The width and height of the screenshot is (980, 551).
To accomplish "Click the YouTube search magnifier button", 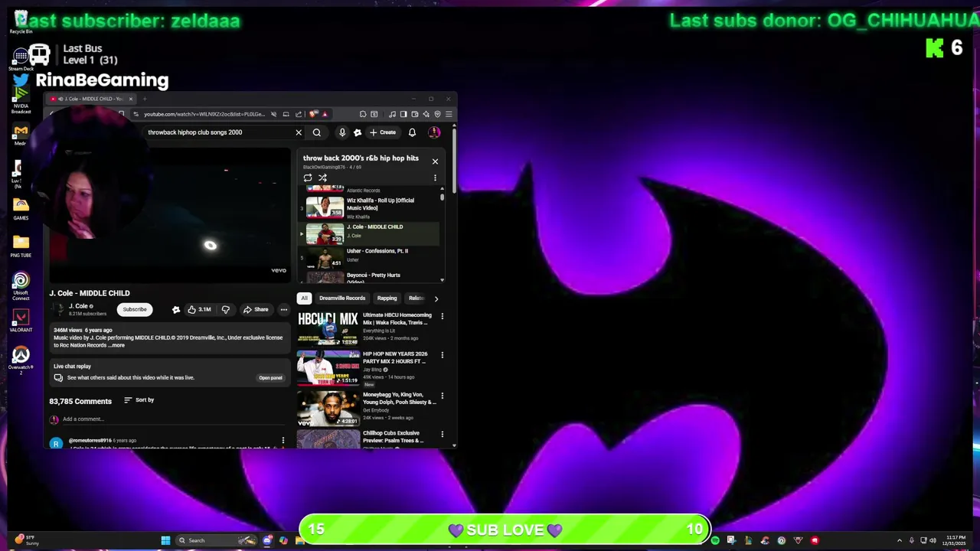I will pos(316,132).
